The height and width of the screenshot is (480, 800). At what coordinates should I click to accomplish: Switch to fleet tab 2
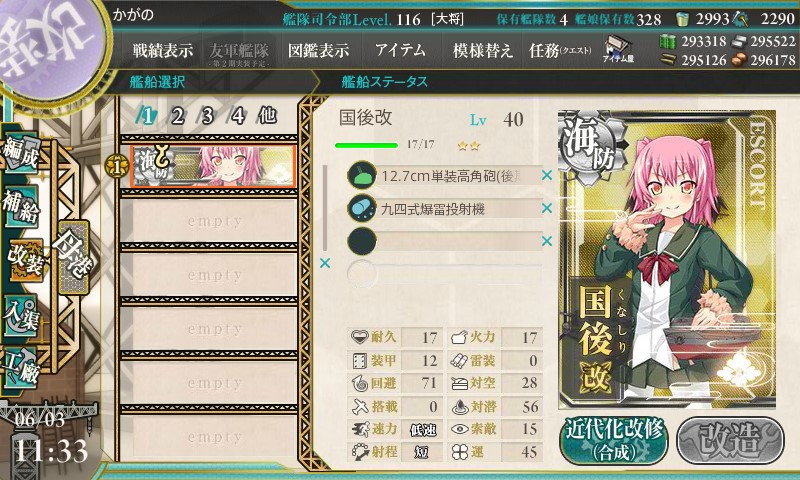point(177,116)
